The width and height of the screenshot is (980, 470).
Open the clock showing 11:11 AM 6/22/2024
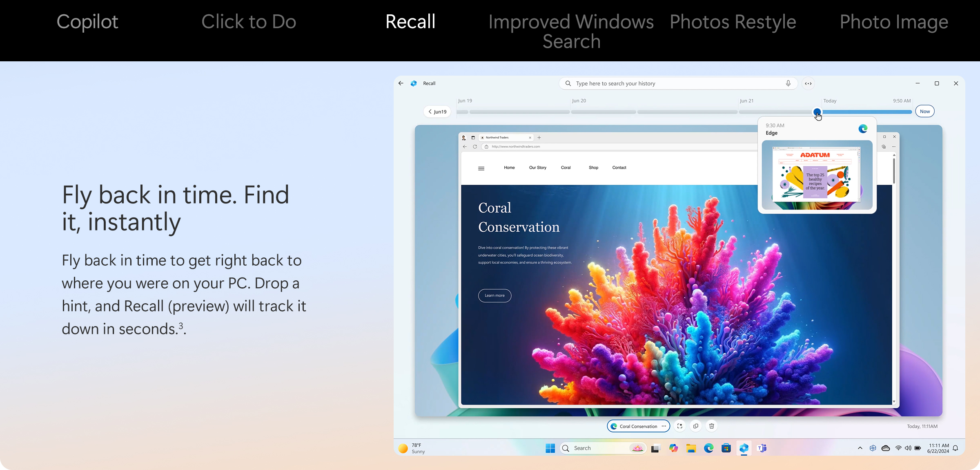coord(938,448)
